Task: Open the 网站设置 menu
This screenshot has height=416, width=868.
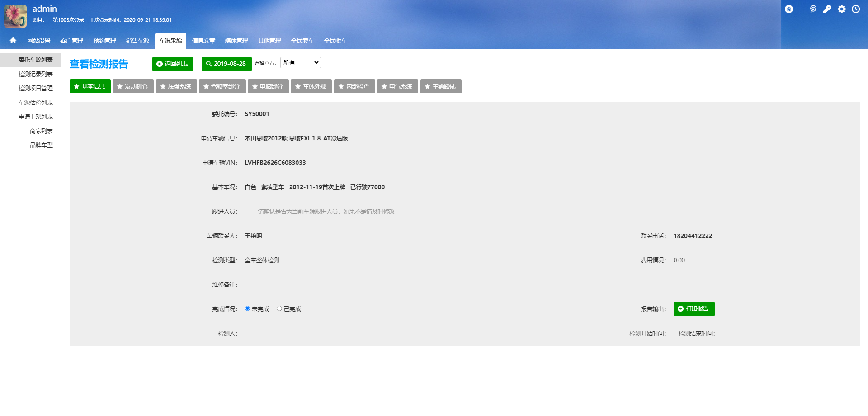Action: point(39,41)
